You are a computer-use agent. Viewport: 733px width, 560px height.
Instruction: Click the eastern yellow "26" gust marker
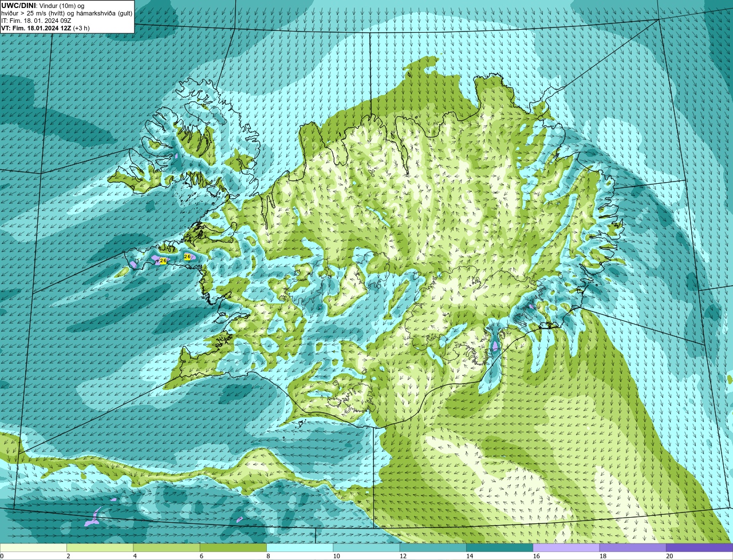(187, 257)
